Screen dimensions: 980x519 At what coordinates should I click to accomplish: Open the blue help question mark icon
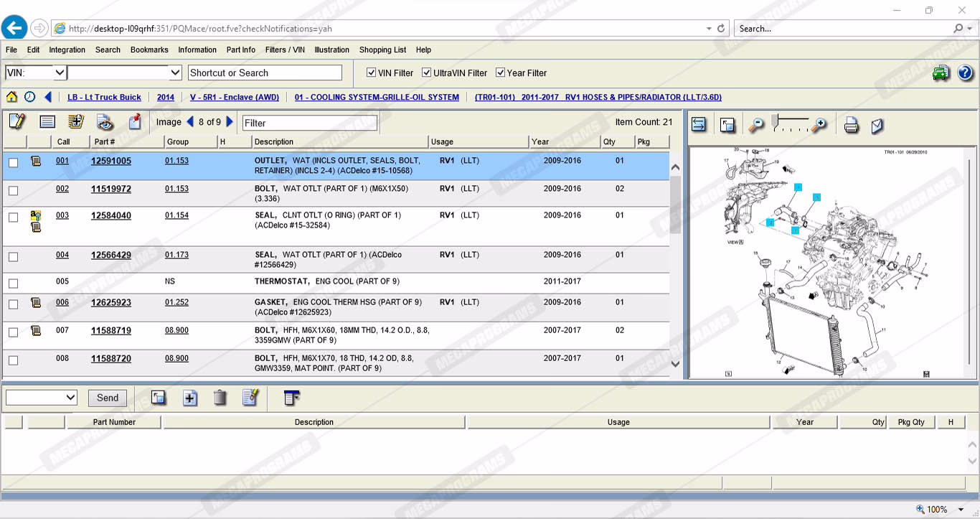tap(965, 73)
